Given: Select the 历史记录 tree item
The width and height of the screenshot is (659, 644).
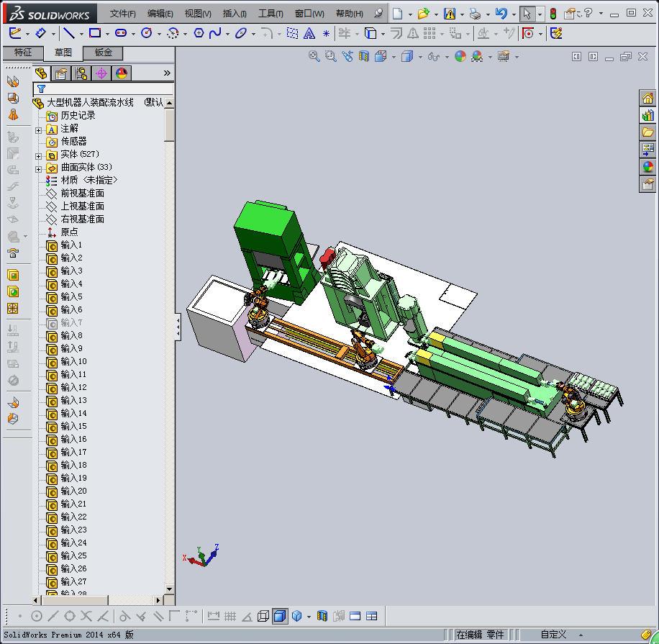Looking at the screenshot, I should pyautogui.click(x=78, y=115).
